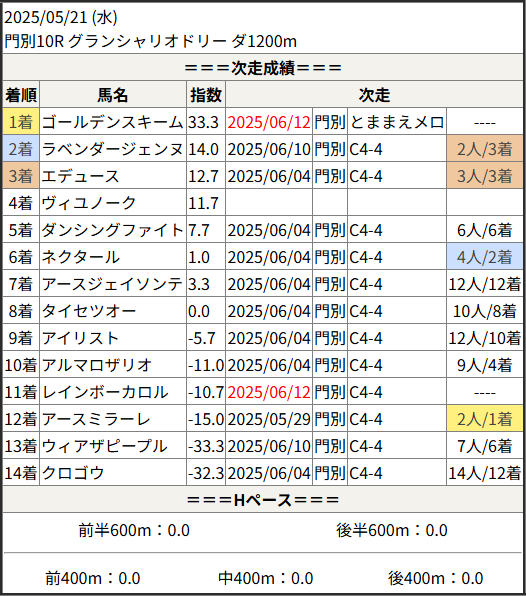Select the blue 4人/2着 result cell
This screenshot has width=526, height=596.
pyautogui.click(x=485, y=257)
